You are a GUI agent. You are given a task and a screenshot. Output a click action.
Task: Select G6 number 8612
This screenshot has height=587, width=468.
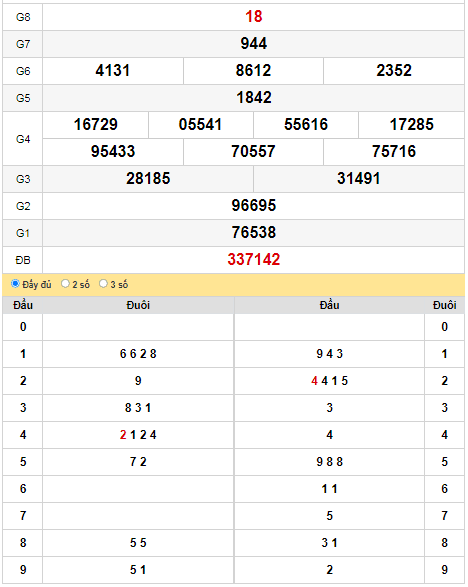(253, 71)
